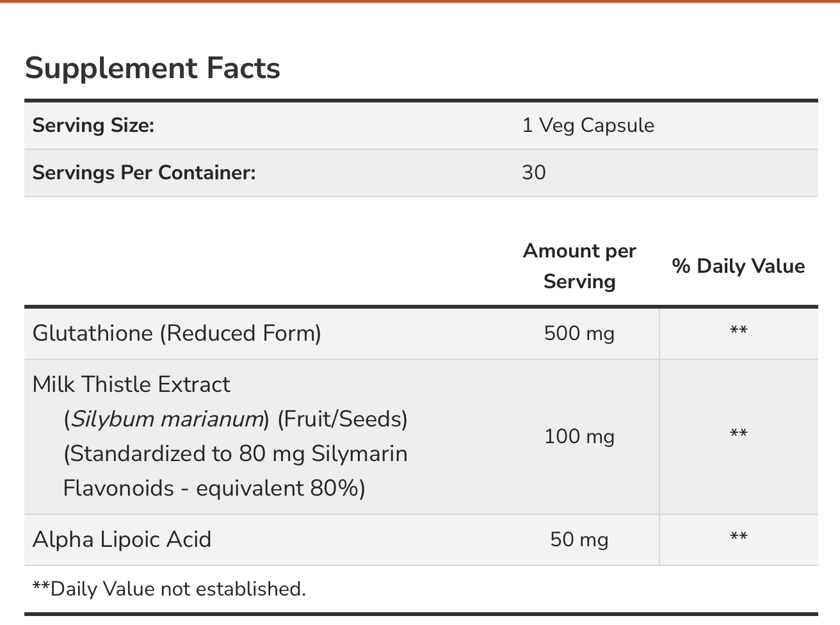Select the Glutathione (Reduced Form) ingredient name
This screenshot has width=840, height=625.
177,333
